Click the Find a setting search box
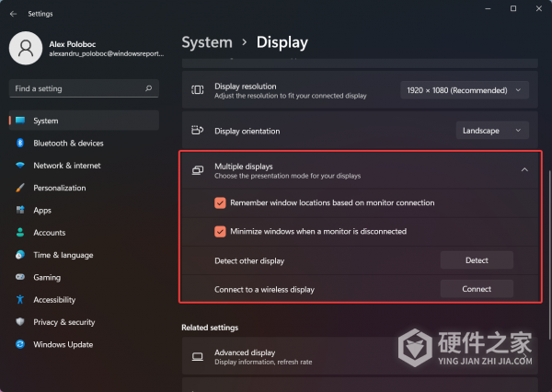Viewport: 552px width, 392px height. point(84,88)
